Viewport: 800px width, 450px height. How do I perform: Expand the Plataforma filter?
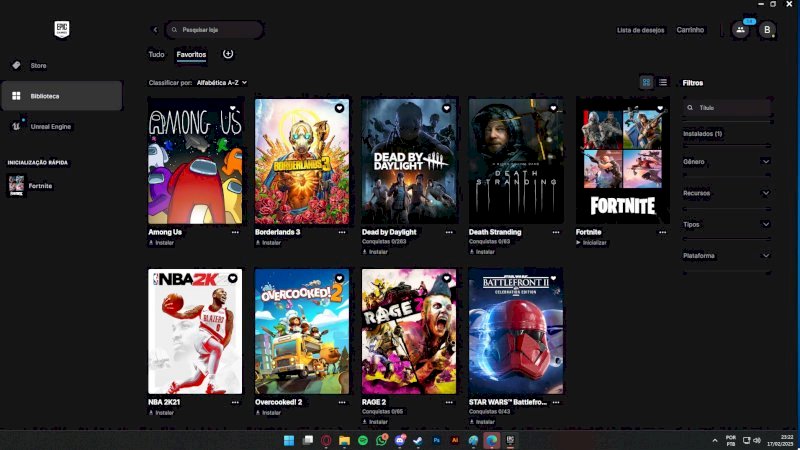pos(726,256)
